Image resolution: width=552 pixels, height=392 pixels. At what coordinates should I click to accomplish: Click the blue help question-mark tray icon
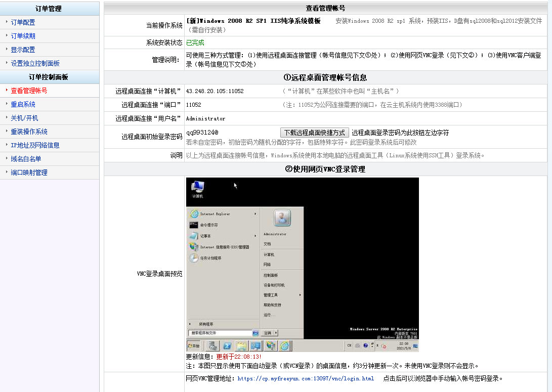pos(365,345)
